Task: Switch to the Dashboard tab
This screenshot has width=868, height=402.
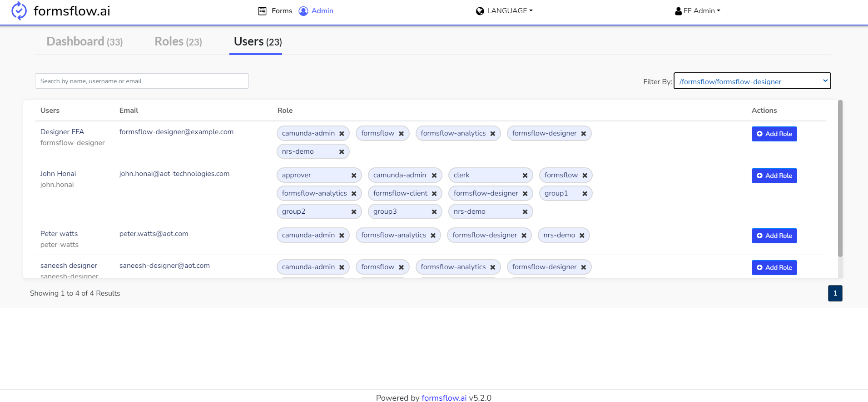Action: (x=84, y=41)
